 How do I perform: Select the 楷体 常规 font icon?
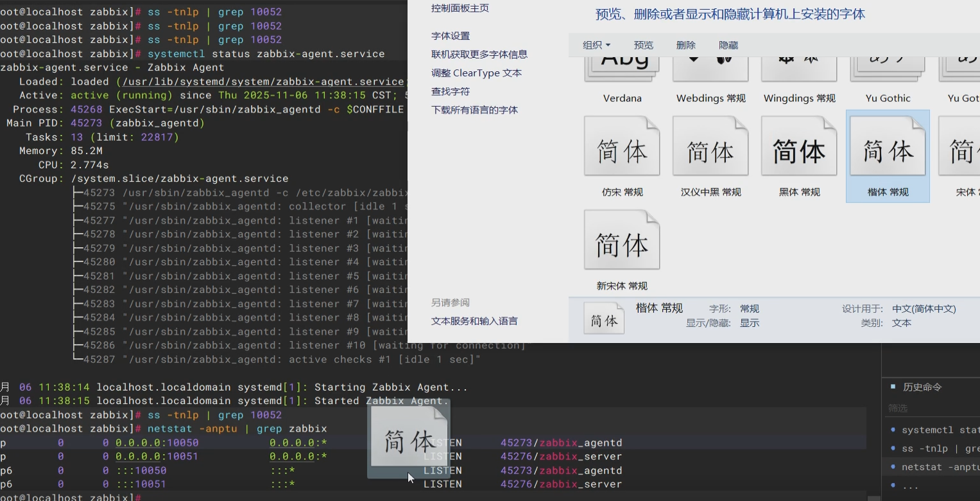click(888, 146)
